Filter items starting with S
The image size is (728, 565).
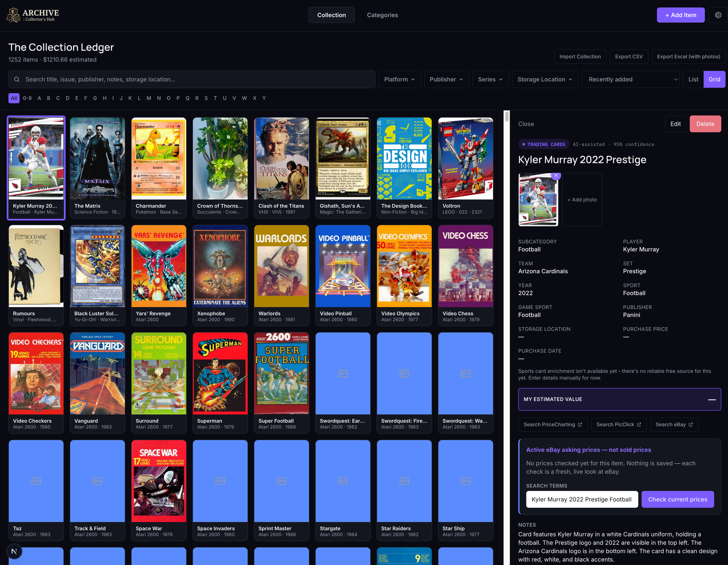(206, 98)
